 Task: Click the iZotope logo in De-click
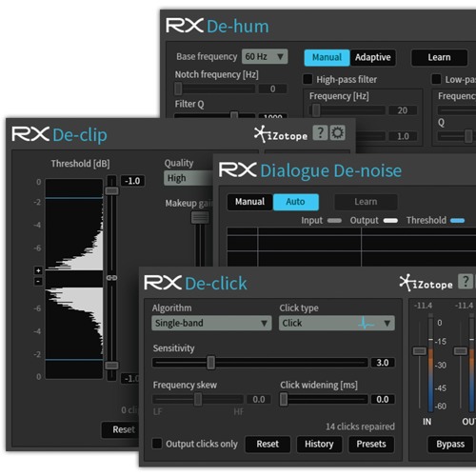[x=426, y=283]
